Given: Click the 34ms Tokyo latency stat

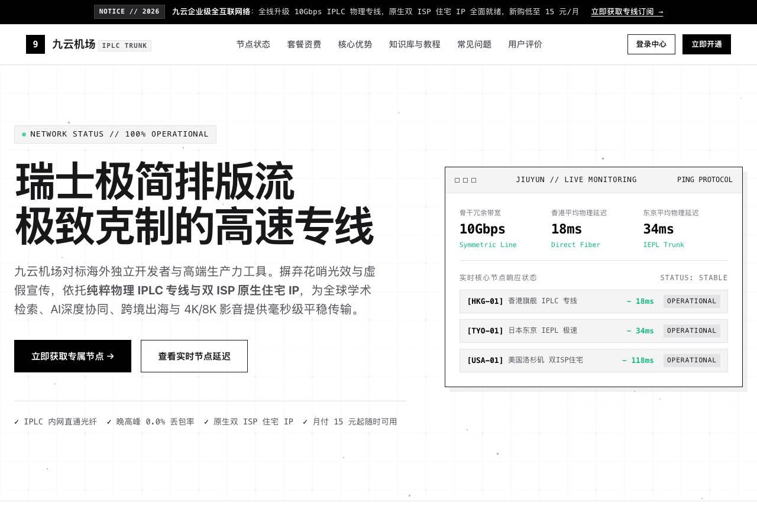Looking at the screenshot, I should 659,229.
